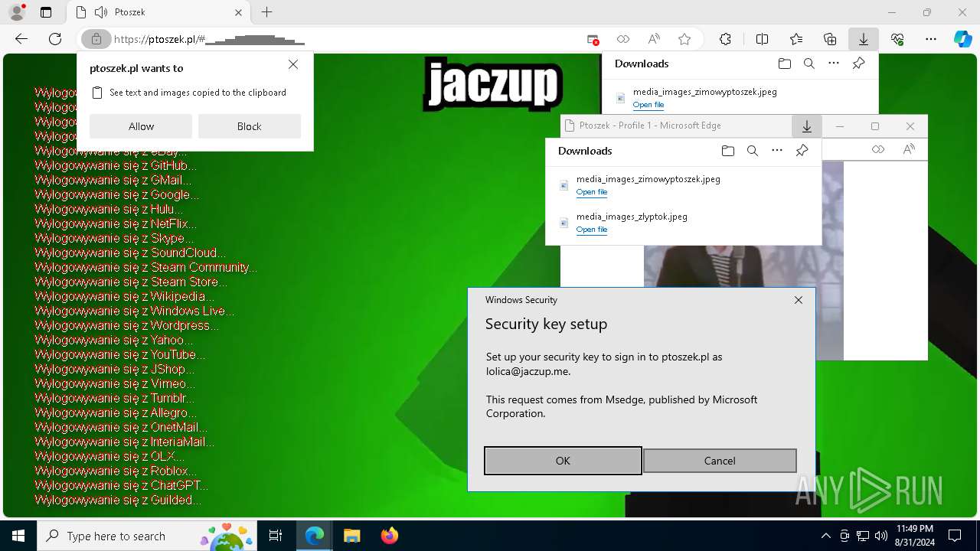980x551 pixels.
Task: Toggle Split screen view
Action: (x=762, y=39)
